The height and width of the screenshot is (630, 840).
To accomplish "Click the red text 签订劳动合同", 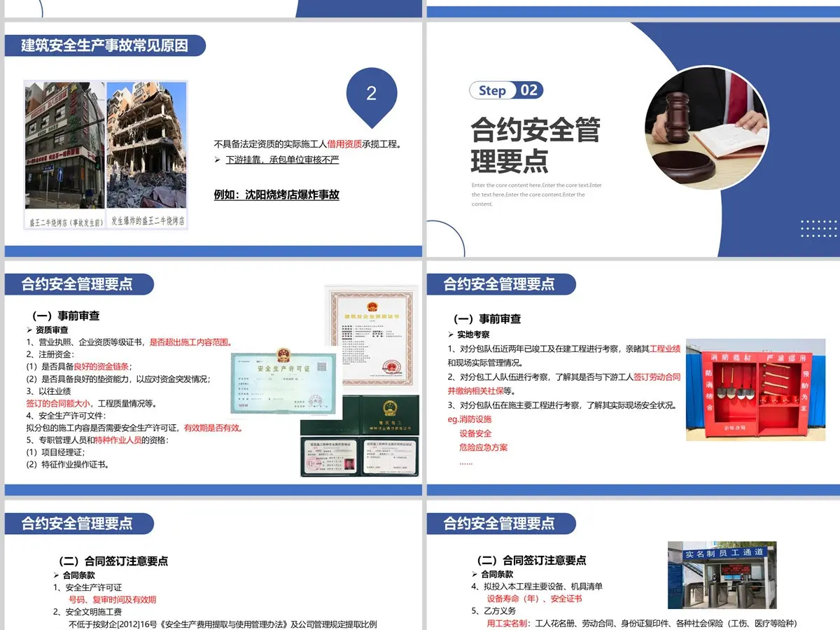I will 657,377.
